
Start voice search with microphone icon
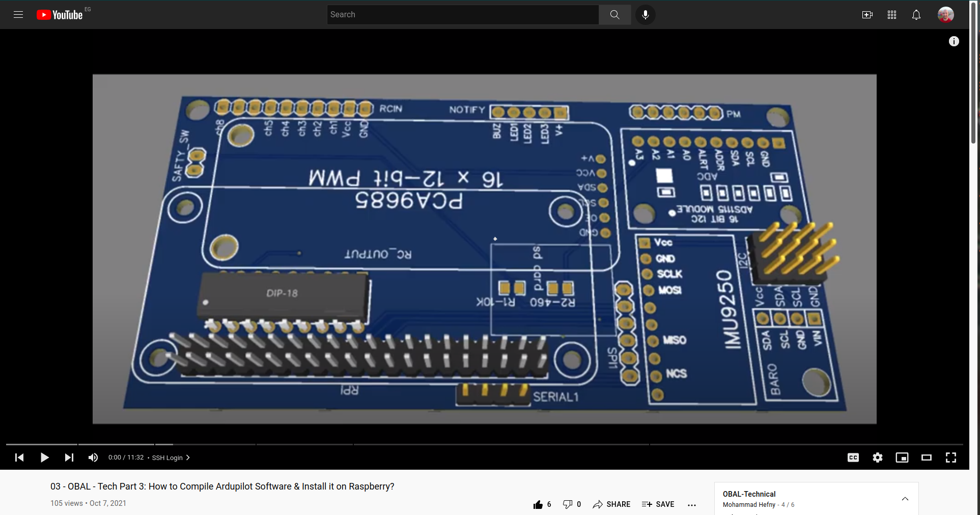point(646,15)
